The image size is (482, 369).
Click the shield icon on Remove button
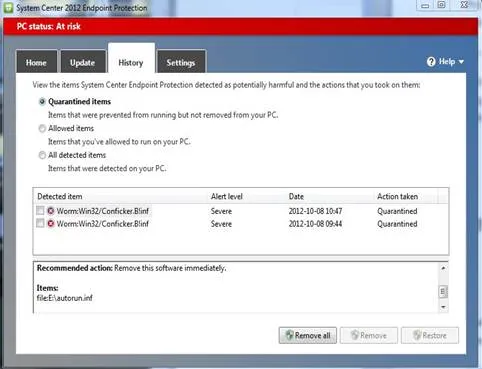[x=355, y=335]
